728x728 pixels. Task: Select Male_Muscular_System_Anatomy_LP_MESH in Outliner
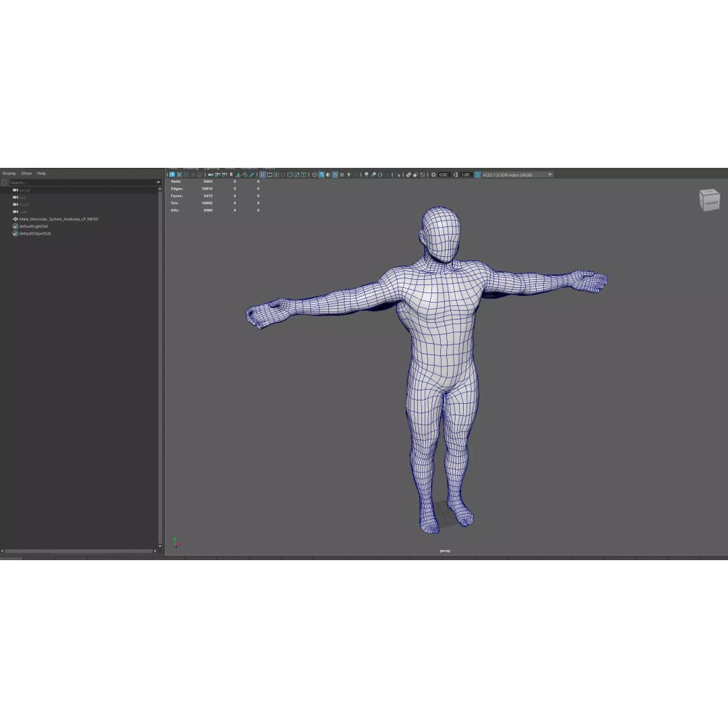click(x=59, y=219)
